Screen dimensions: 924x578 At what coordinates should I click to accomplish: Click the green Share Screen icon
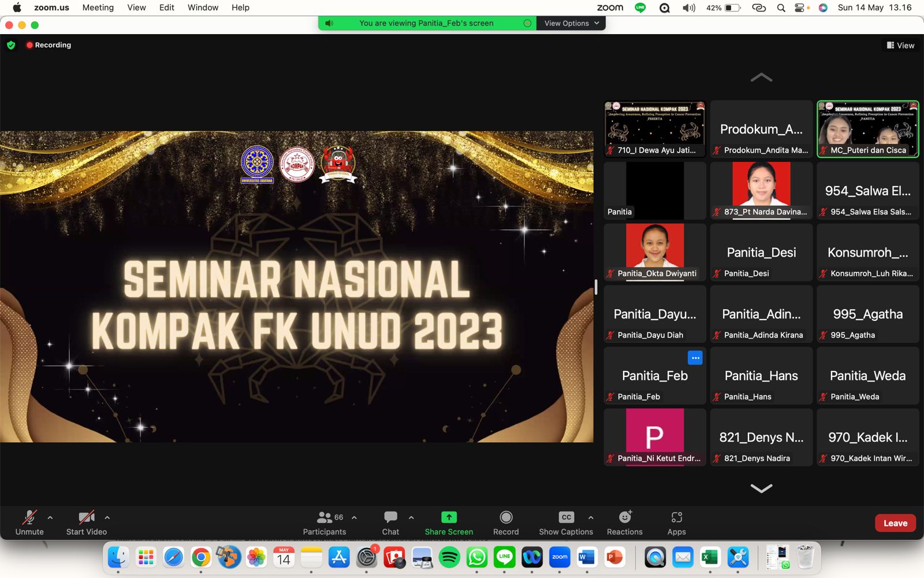click(449, 517)
